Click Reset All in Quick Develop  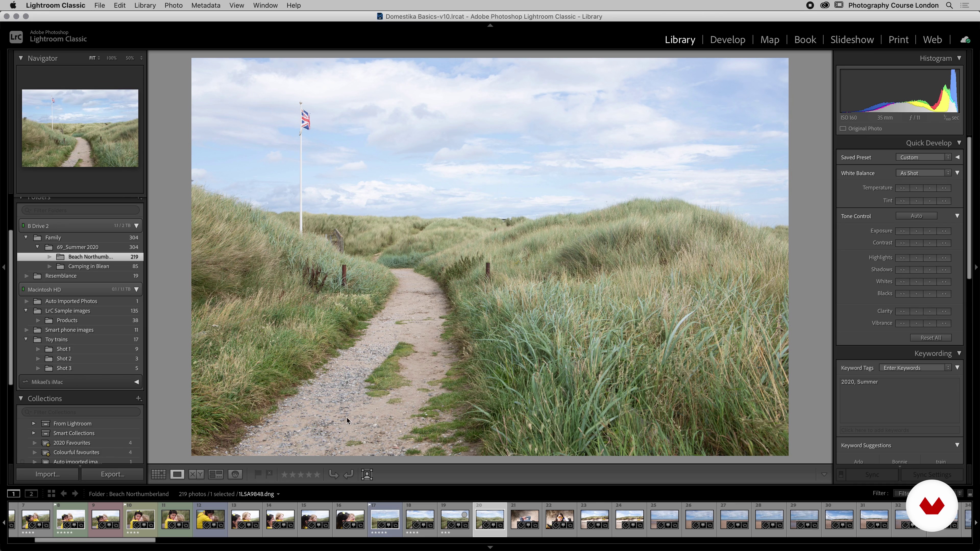(930, 338)
